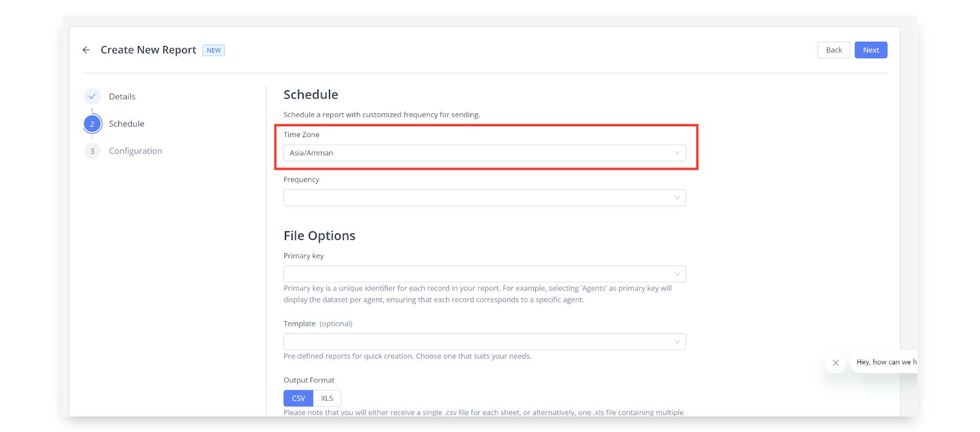The height and width of the screenshot is (432, 980).
Task: Select the step 3 Configuration circle
Action: (92, 151)
